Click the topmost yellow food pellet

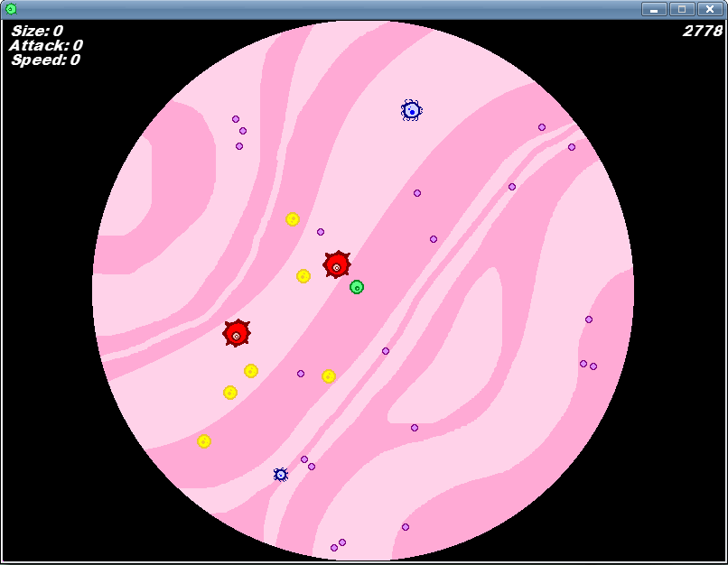[293, 219]
